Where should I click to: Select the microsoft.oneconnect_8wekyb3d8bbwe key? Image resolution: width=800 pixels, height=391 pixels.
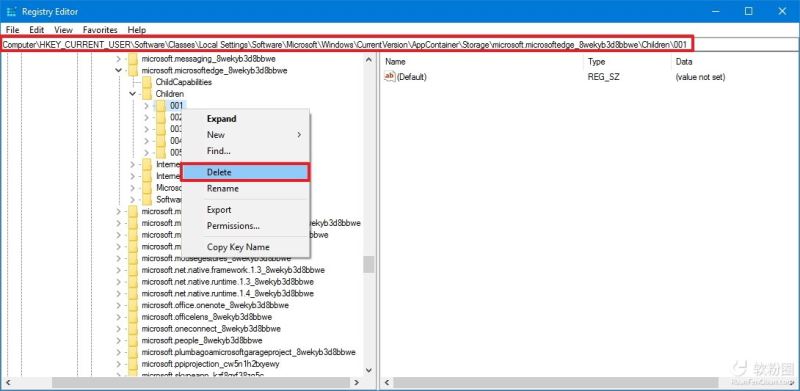point(211,329)
